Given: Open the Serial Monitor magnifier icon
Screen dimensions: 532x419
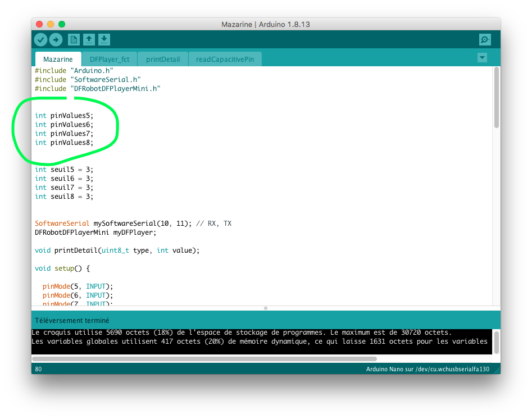Looking at the screenshot, I should coord(484,39).
